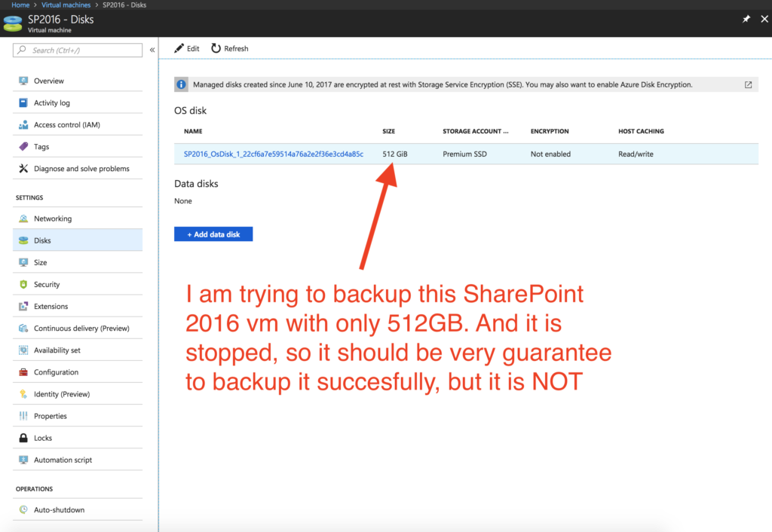Click the Networking icon
Image resolution: width=772 pixels, height=532 pixels.
pos(23,219)
